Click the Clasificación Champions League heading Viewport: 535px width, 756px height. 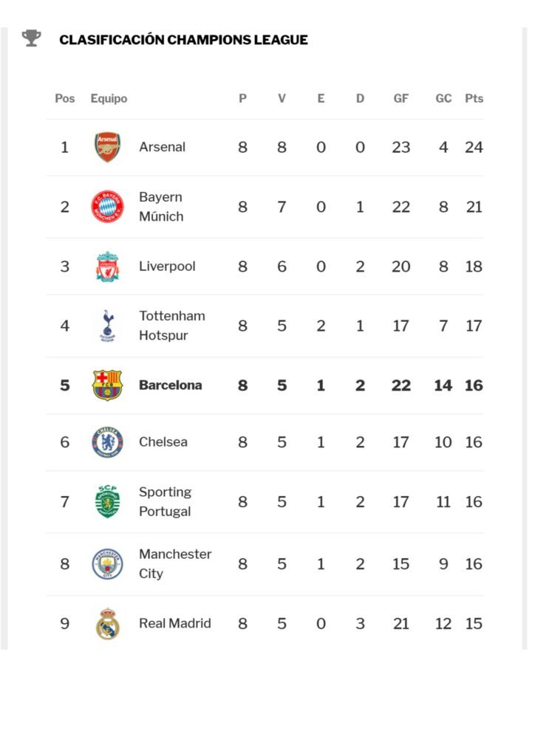pos(183,40)
